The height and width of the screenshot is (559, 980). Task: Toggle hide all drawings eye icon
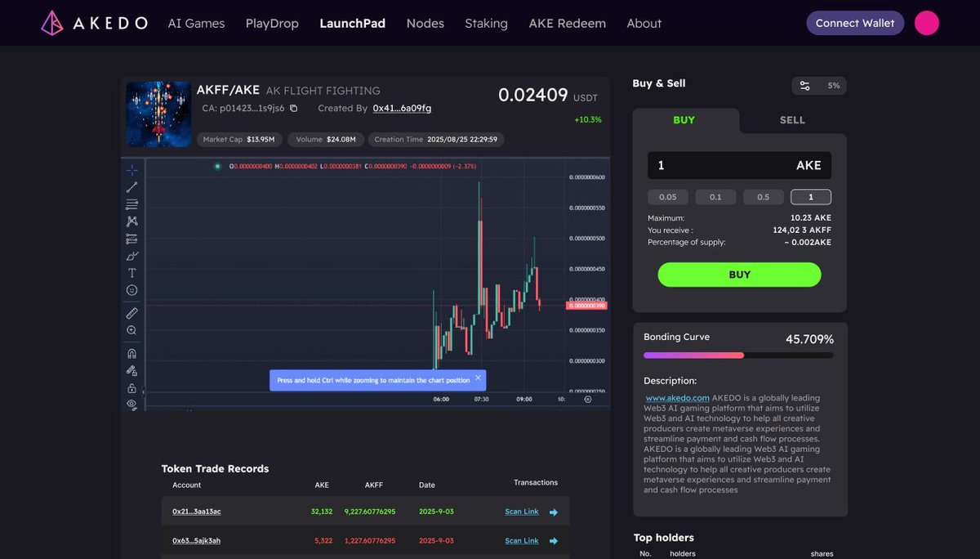pyautogui.click(x=131, y=405)
